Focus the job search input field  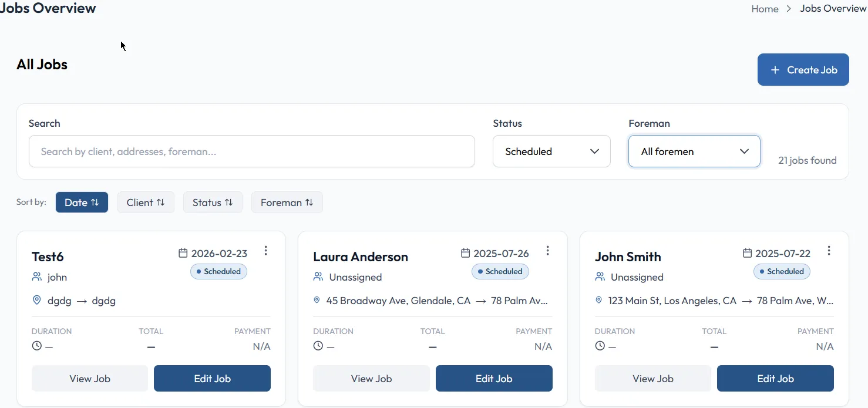click(252, 151)
